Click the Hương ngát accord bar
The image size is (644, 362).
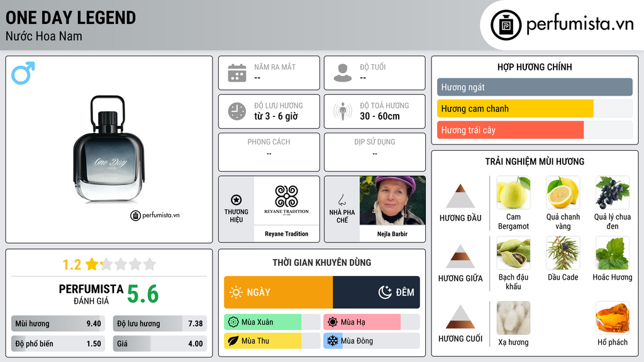535,87
